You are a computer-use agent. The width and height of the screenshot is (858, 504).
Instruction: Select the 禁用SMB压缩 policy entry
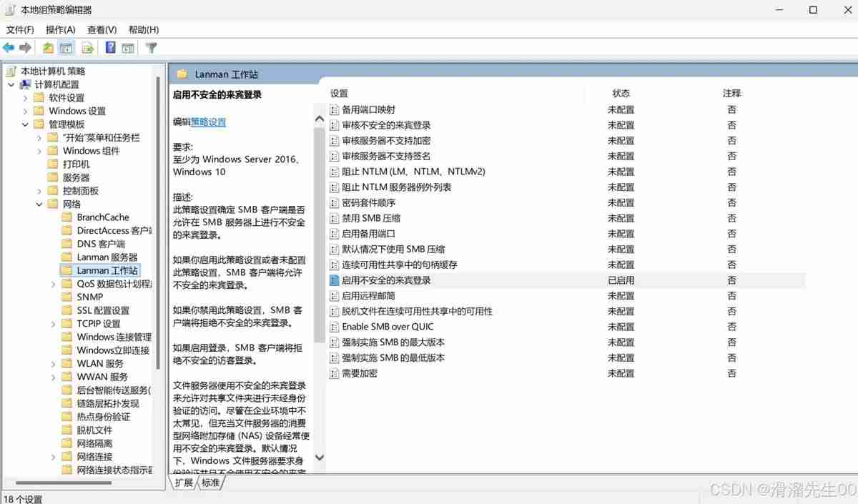(378, 218)
